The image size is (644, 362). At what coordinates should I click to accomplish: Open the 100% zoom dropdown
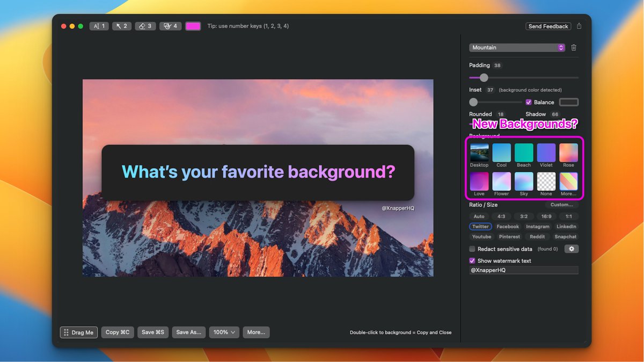(224, 332)
